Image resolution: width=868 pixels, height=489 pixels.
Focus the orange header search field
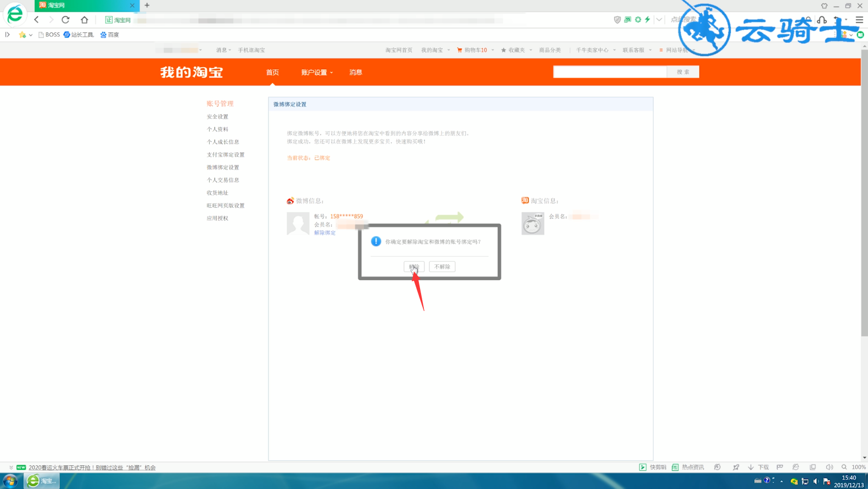(x=610, y=72)
